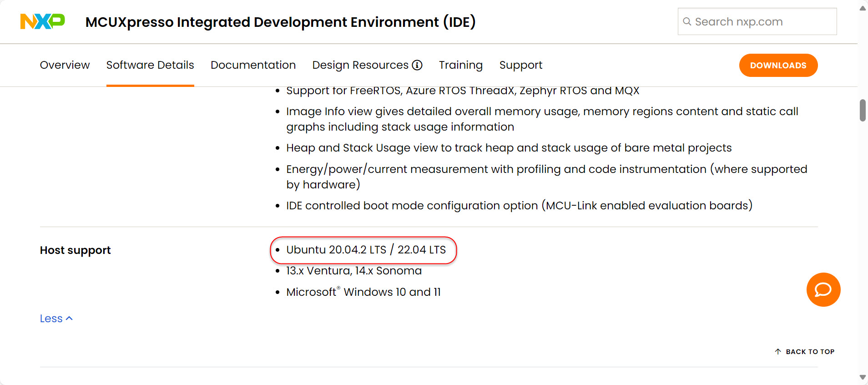Open the Support tab
868x385 pixels.
point(520,65)
